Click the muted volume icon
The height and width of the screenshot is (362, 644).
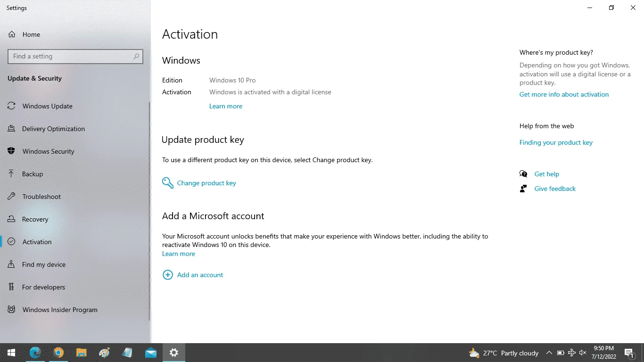pyautogui.click(x=583, y=353)
